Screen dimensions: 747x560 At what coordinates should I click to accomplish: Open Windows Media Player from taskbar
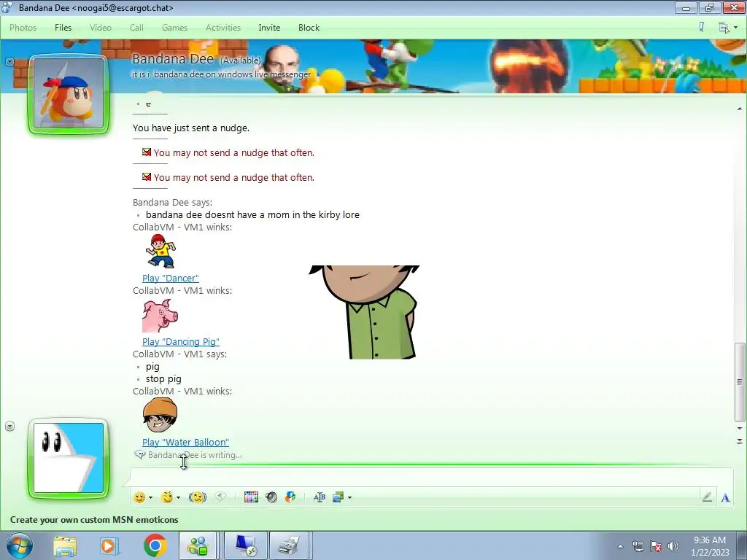[x=109, y=545]
